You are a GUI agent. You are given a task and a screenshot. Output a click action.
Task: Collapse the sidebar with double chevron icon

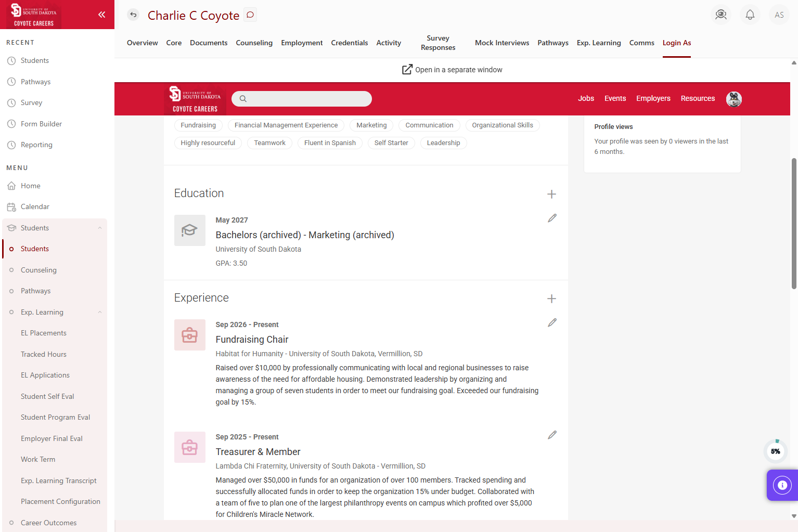[102, 15]
